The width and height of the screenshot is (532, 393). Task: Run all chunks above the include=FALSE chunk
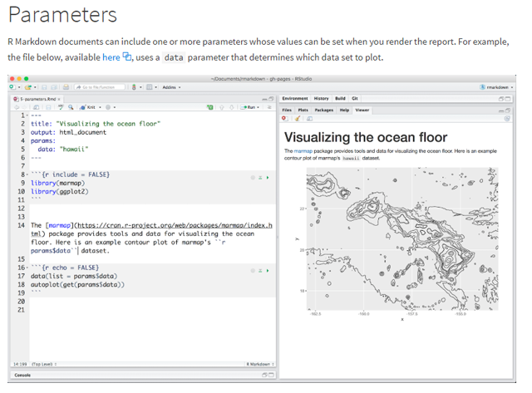coord(260,178)
